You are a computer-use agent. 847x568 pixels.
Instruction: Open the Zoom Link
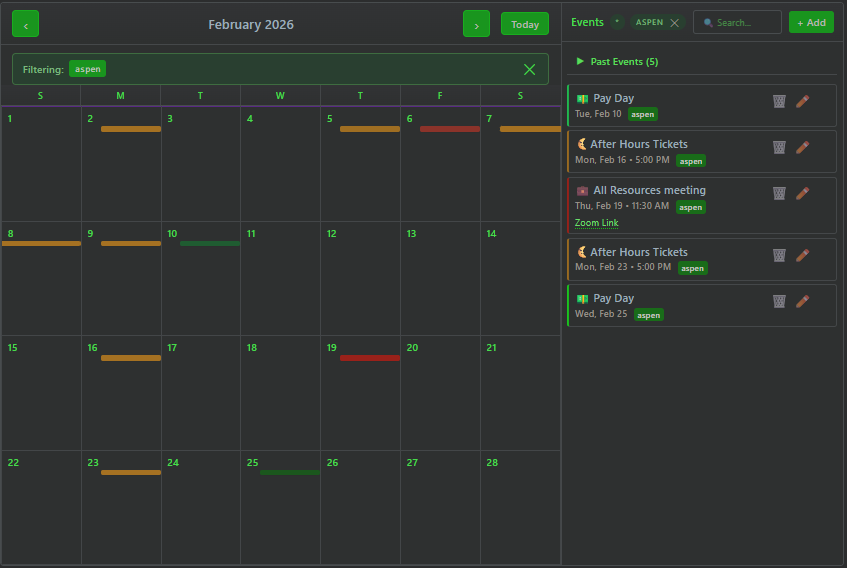pyautogui.click(x=596, y=223)
